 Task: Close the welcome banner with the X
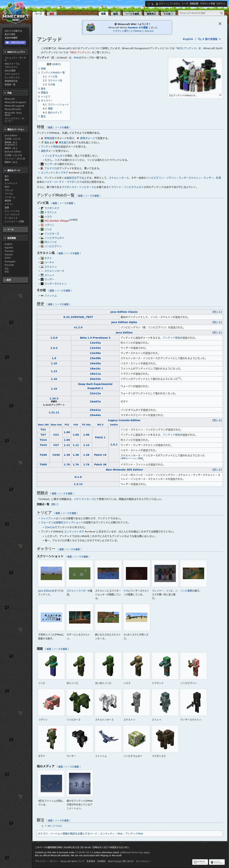[x=220, y=24]
